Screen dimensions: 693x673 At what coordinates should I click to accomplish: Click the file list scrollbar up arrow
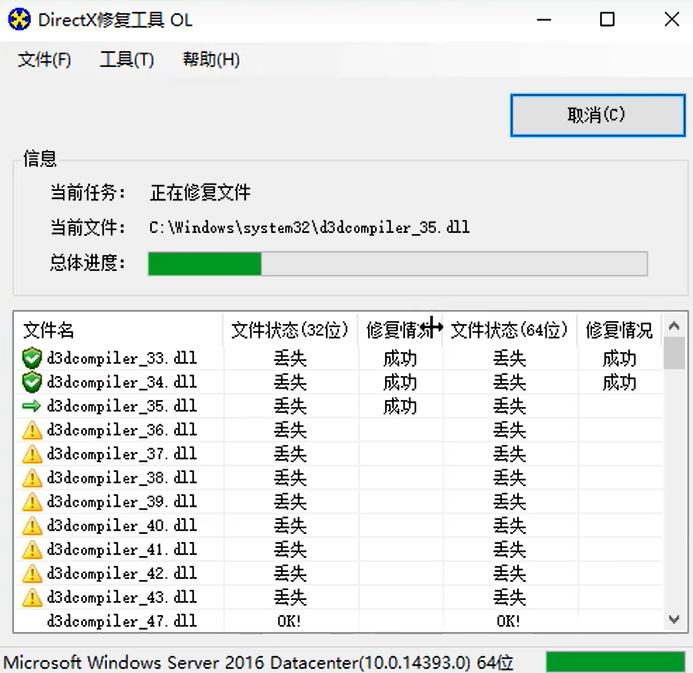pyautogui.click(x=674, y=326)
